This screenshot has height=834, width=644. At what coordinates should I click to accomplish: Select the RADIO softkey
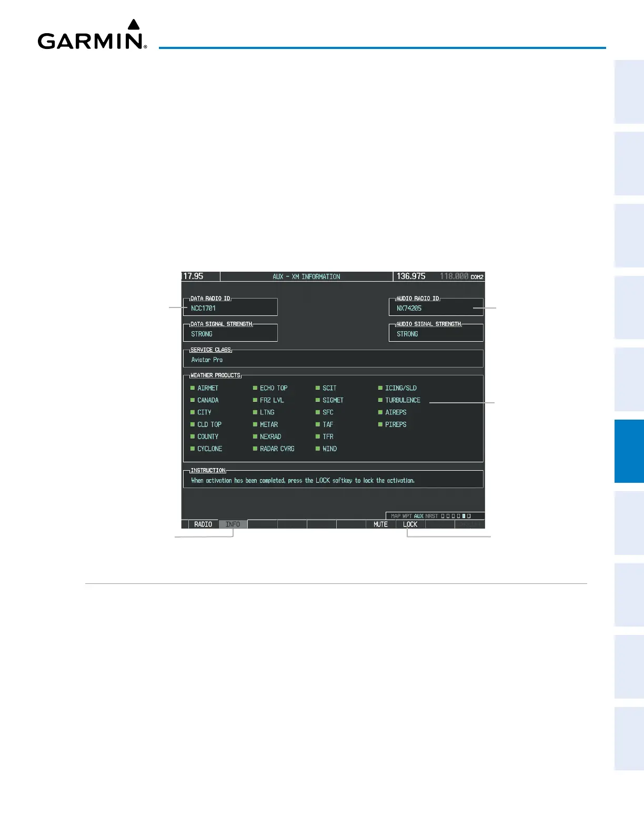coord(203,524)
